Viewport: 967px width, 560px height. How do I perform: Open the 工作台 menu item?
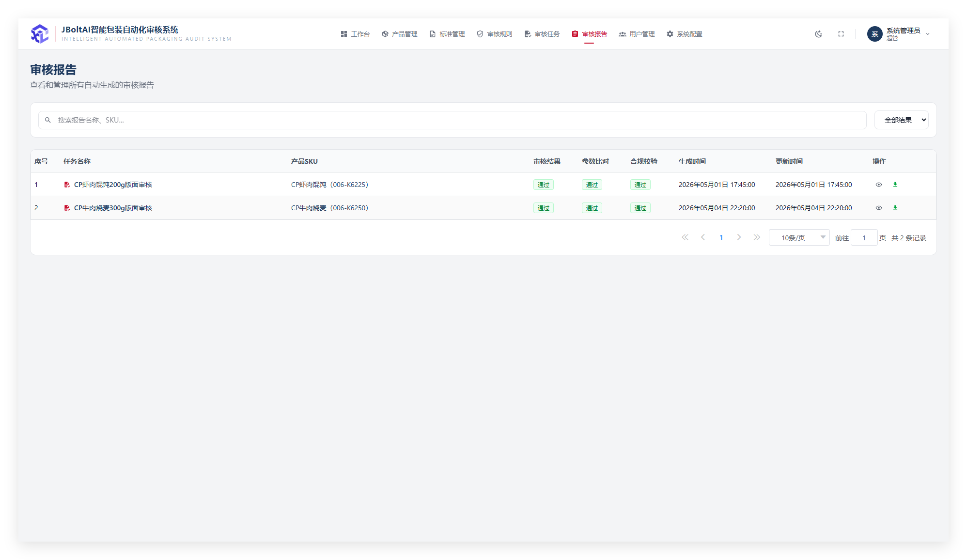[x=355, y=34]
